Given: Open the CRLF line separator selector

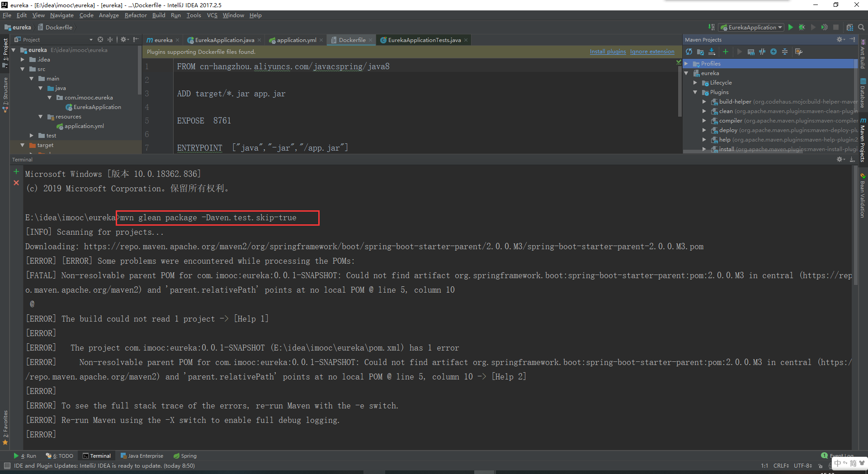Looking at the screenshot, I should (781, 466).
